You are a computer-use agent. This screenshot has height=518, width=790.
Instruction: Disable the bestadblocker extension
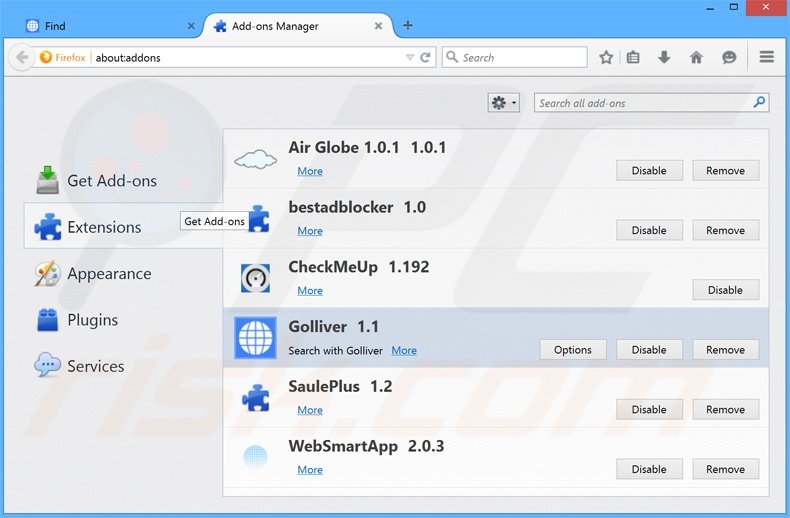coord(649,230)
